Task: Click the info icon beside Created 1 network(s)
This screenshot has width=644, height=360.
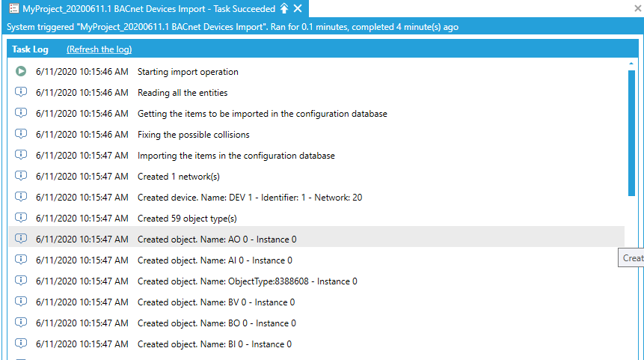Action: tap(21, 177)
